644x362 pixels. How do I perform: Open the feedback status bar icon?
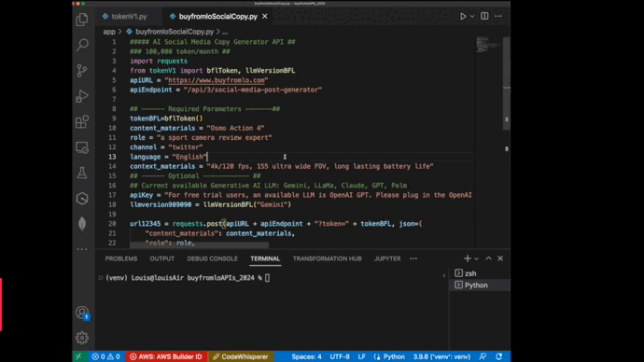pyautogui.click(x=483, y=356)
